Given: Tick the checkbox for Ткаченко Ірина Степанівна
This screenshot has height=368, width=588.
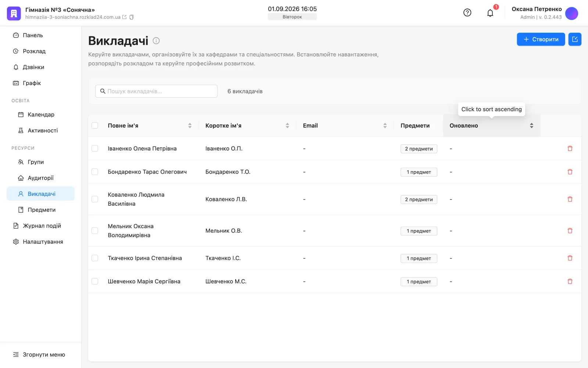Looking at the screenshot, I should pos(95,258).
